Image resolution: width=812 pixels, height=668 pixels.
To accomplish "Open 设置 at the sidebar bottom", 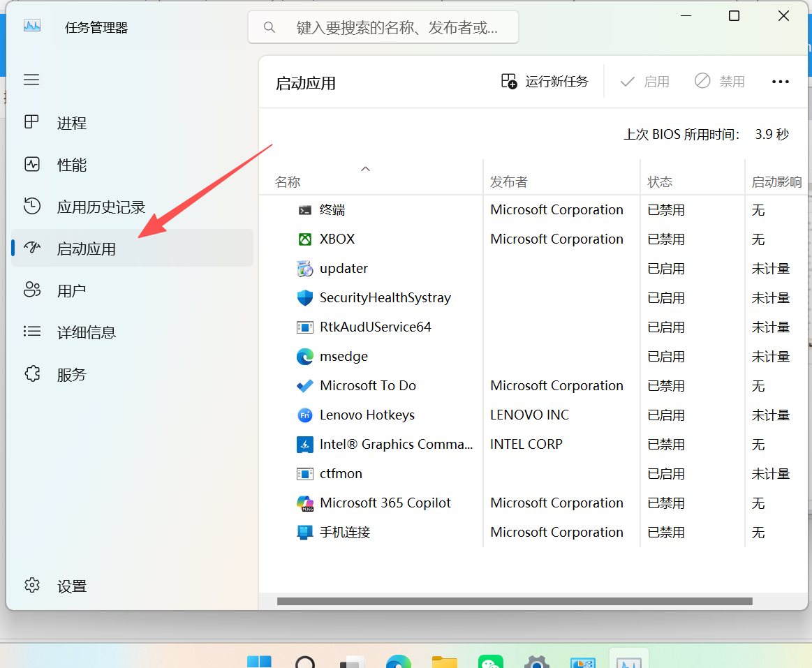I will tap(131, 586).
